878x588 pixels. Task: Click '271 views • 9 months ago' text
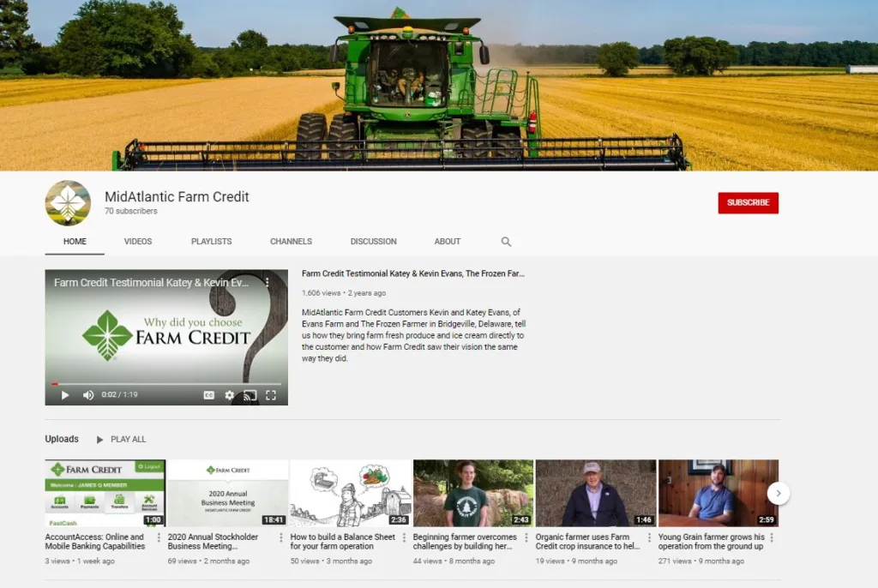point(701,561)
